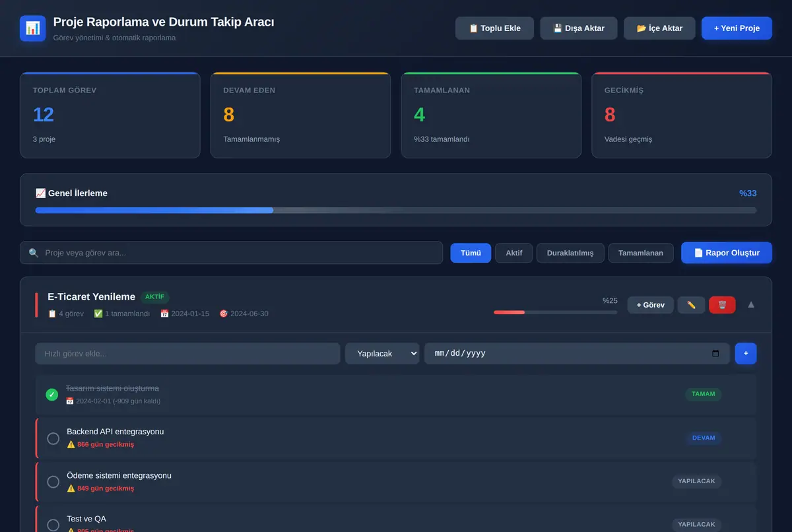Focus the Hızlı görev ekle input

click(187, 353)
